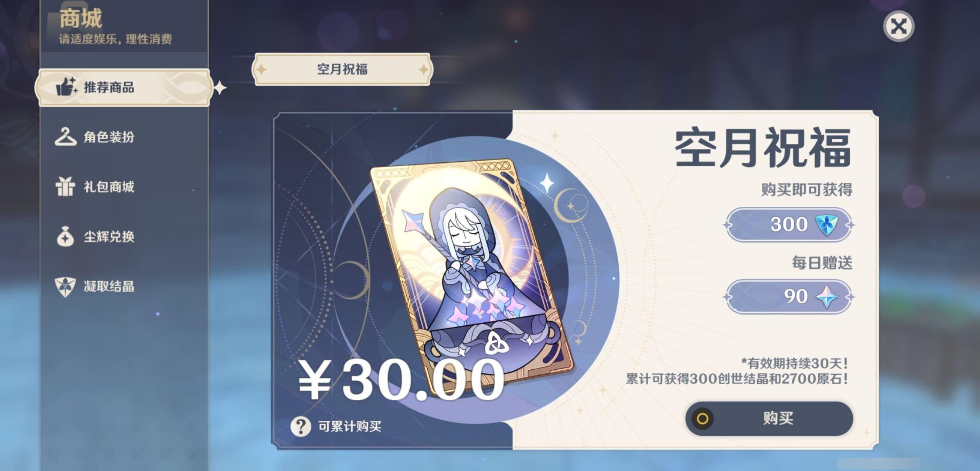Screen dimensions: 980x471
Task: Click the 购买 purchase button
Action: tap(769, 418)
